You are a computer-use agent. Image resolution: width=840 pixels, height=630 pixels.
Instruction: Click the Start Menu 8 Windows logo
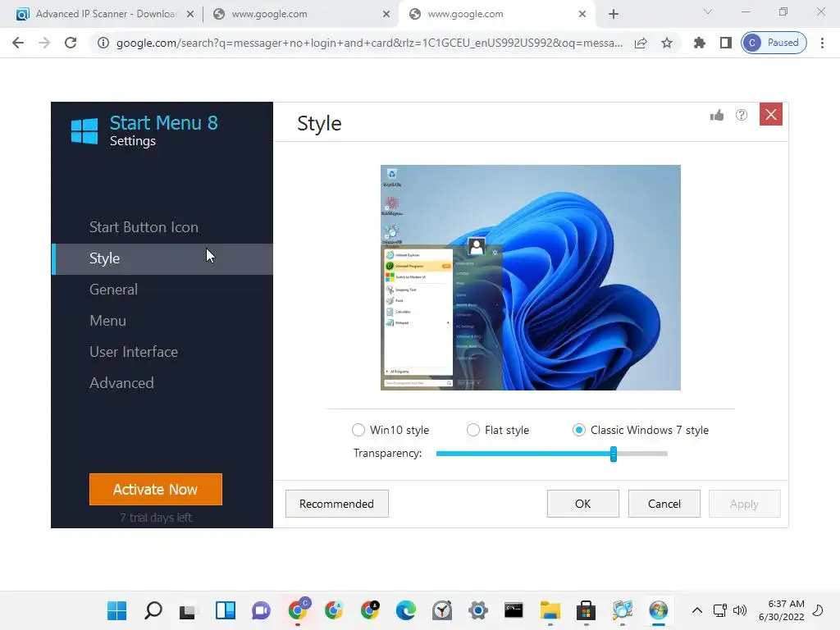(84, 130)
